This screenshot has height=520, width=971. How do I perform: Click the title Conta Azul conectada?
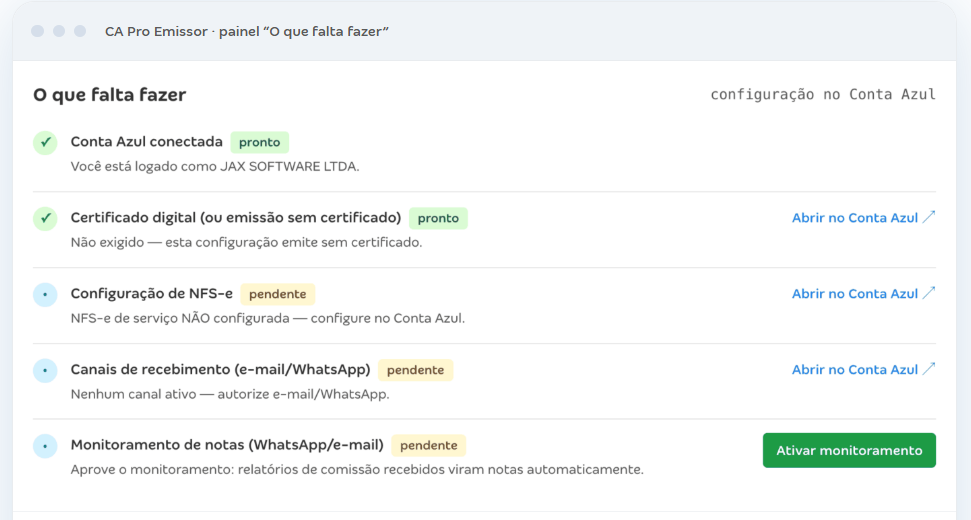[x=146, y=142]
